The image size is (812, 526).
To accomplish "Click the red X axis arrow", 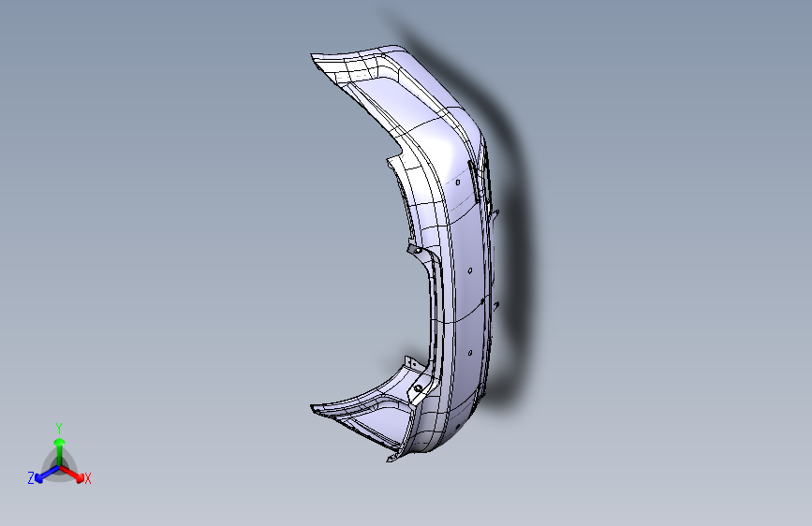I will [72, 474].
